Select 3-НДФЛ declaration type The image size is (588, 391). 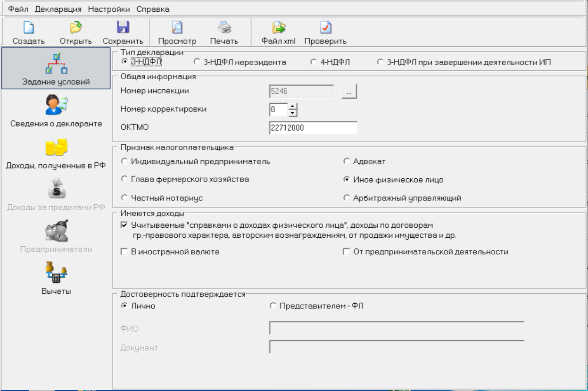(124, 61)
